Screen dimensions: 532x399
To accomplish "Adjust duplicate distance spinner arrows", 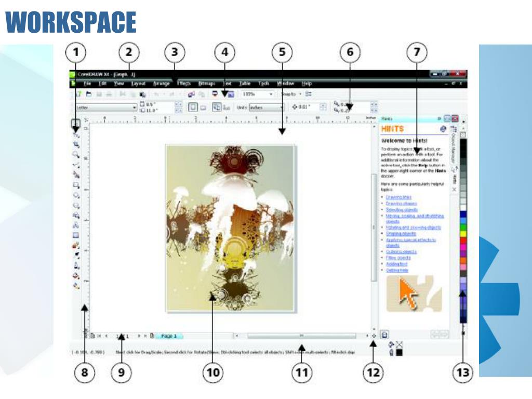I will (x=374, y=107).
